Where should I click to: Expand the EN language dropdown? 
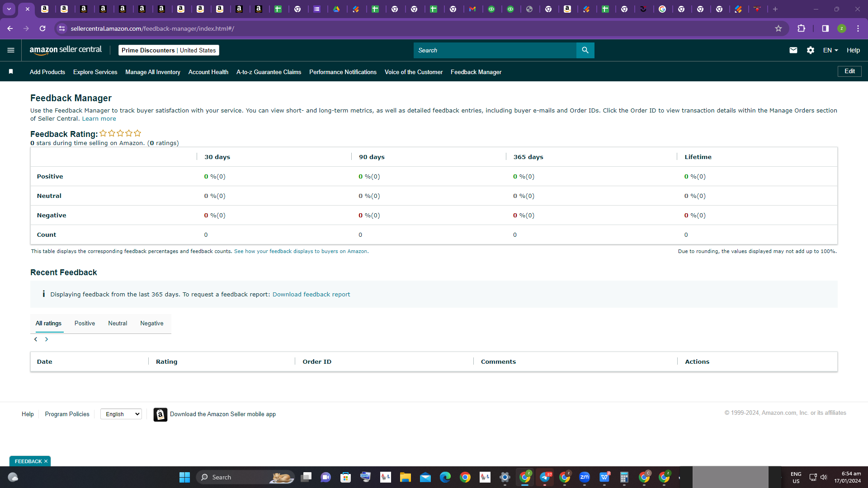coord(830,50)
